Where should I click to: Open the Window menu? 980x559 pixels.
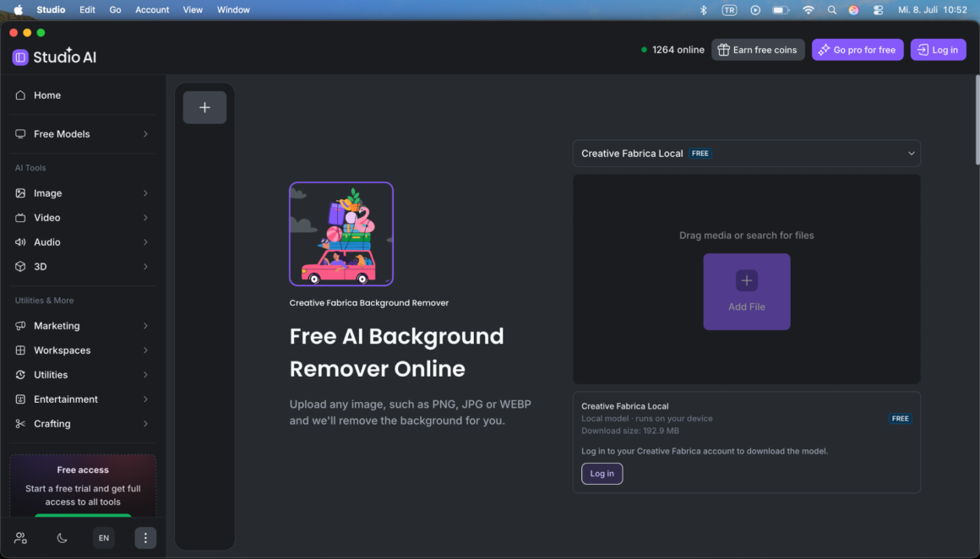tap(233, 10)
